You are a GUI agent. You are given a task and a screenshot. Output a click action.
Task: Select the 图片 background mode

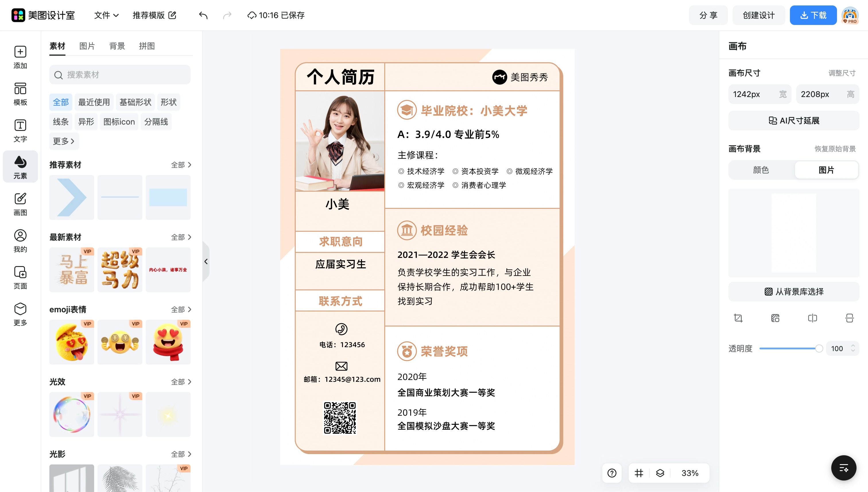pos(826,170)
